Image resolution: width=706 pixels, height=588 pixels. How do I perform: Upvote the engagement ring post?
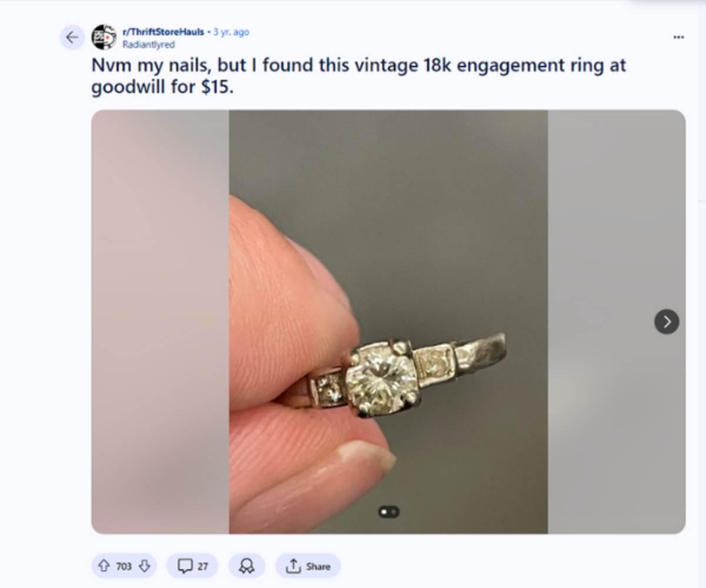point(104,566)
